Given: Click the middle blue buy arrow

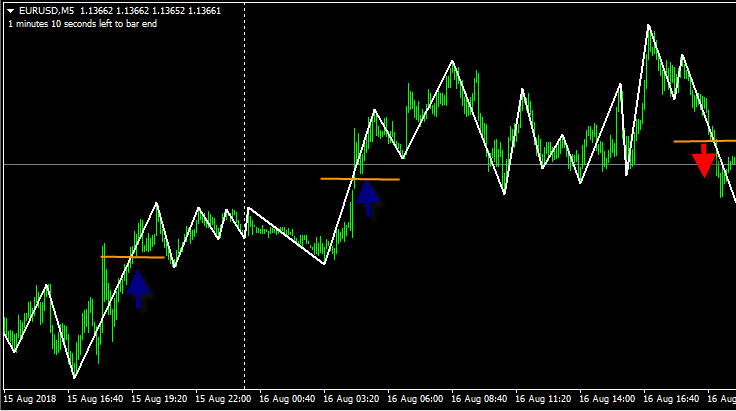Looking at the screenshot, I should pyautogui.click(x=368, y=197).
